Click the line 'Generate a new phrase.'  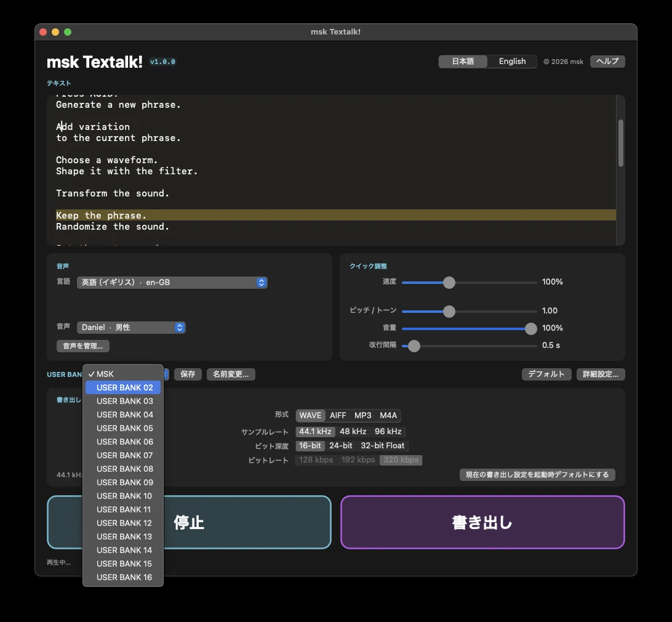coord(118,105)
